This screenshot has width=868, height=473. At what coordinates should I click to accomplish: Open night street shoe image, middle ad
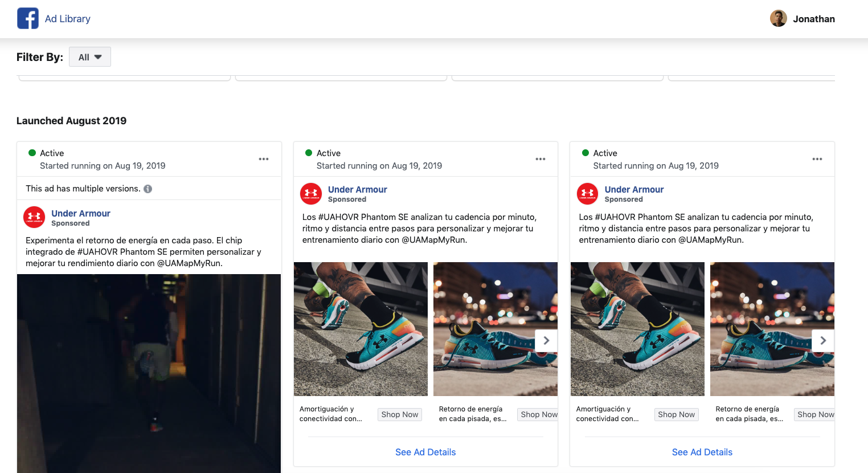(496, 329)
